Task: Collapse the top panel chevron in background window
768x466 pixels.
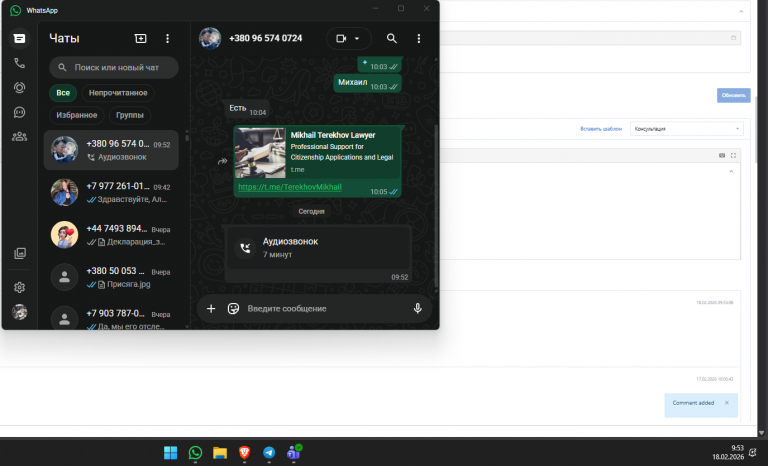Action: click(741, 12)
